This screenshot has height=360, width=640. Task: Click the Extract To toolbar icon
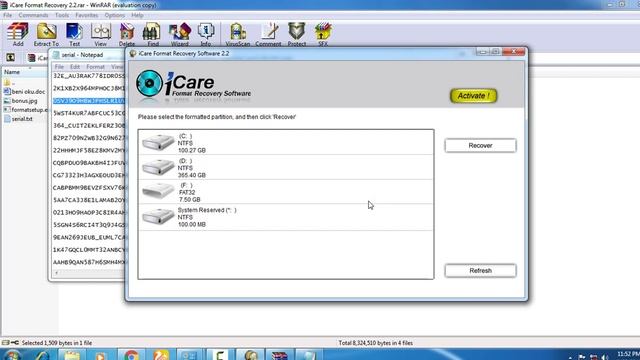46,34
